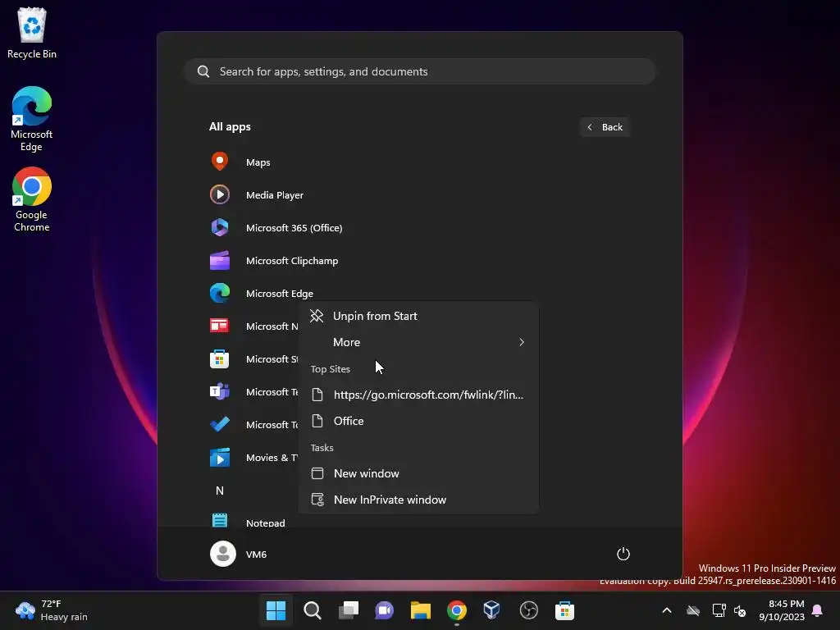Open Microsoft 365 (Office) app
This screenshot has width=840, height=630.
click(294, 228)
